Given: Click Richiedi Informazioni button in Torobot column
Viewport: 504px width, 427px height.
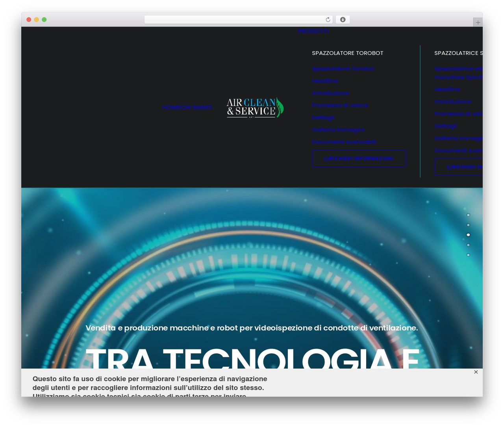Looking at the screenshot, I should pos(359,158).
